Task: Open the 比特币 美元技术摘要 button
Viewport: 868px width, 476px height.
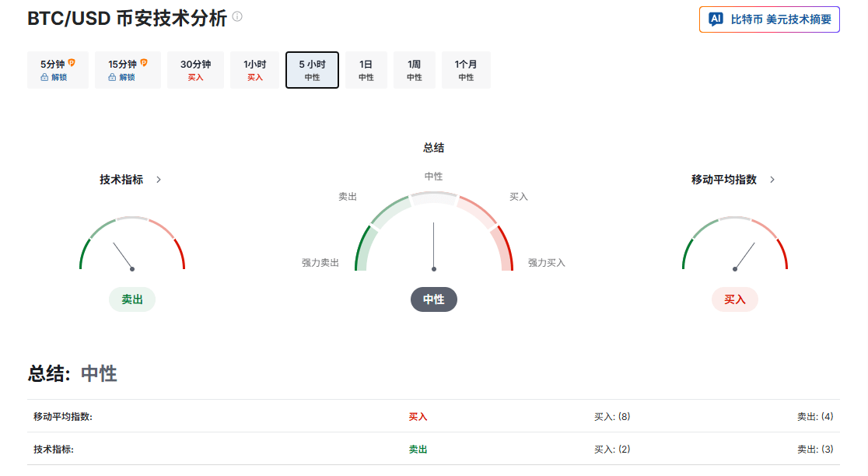Action: click(x=769, y=19)
